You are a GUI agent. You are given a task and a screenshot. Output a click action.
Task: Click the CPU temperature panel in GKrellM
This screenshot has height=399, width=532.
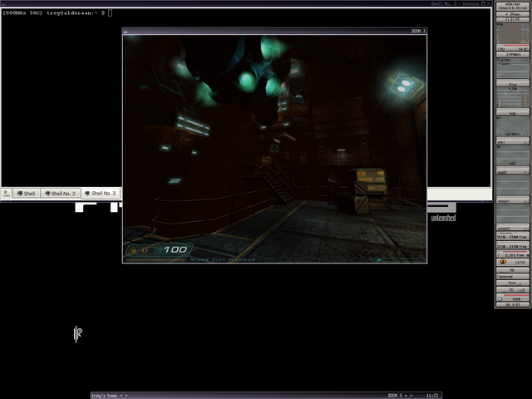point(513,48)
